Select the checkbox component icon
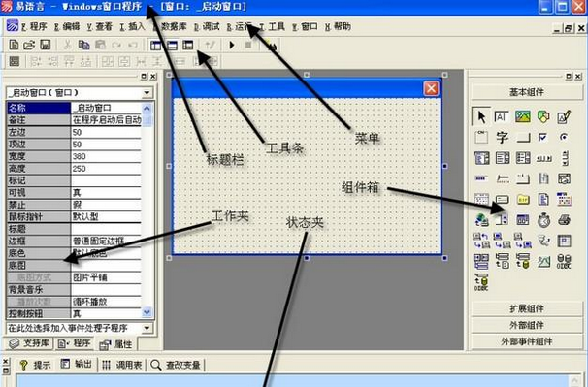 (542, 138)
